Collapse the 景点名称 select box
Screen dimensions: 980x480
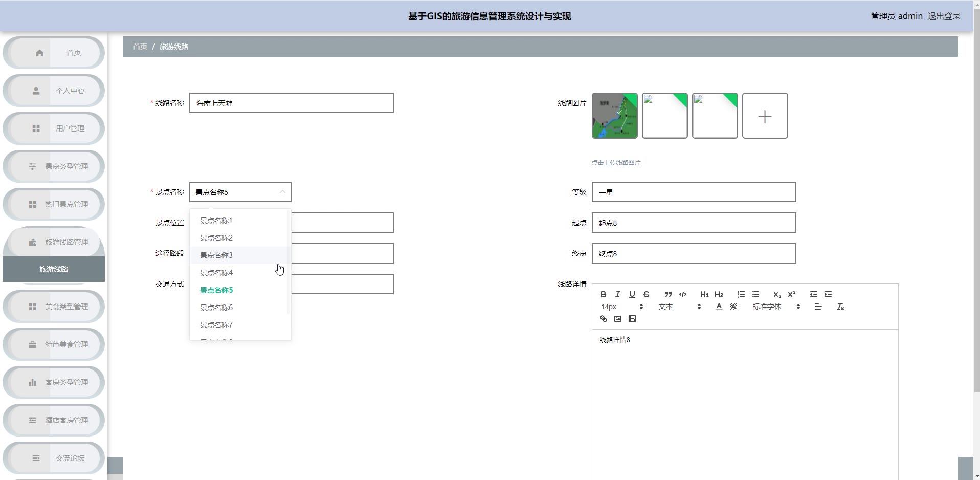[x=240, y=192]
